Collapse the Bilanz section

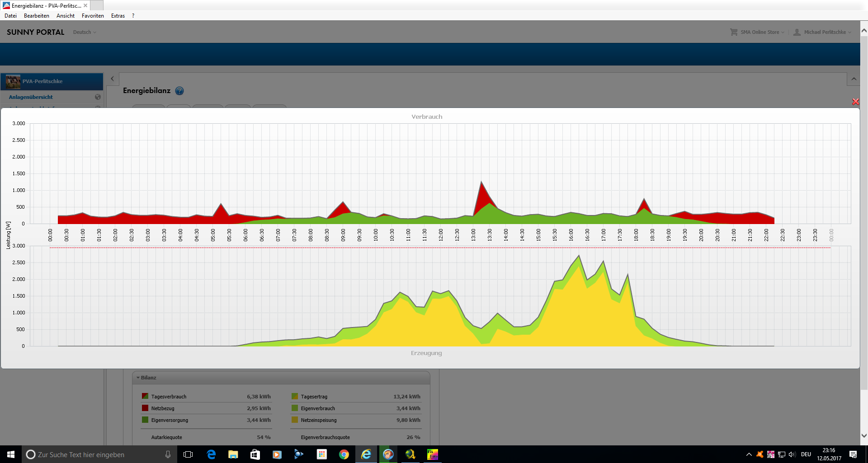(x=138, y=378)
